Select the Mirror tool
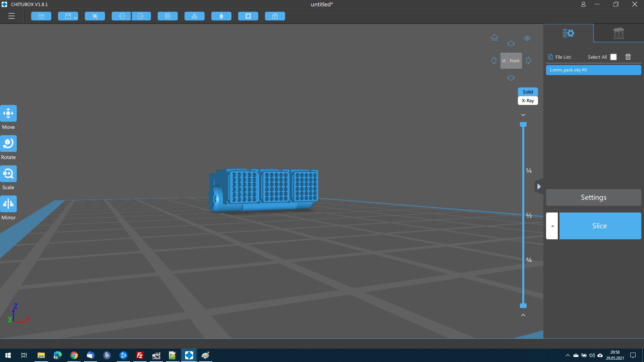Image resolution: width=644 pixels, height=362 pixels. (x=8, y=204)
